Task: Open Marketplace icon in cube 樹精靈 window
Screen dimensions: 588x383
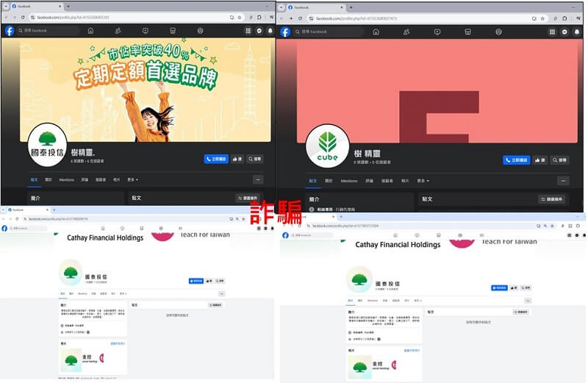Action: pyautogui.click(x=467, y=32)
